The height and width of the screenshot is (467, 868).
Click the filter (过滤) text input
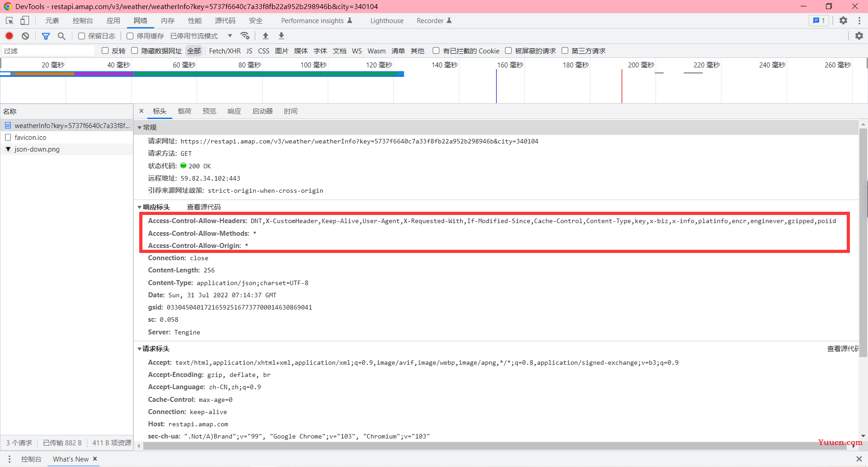[x=48, y=51]
